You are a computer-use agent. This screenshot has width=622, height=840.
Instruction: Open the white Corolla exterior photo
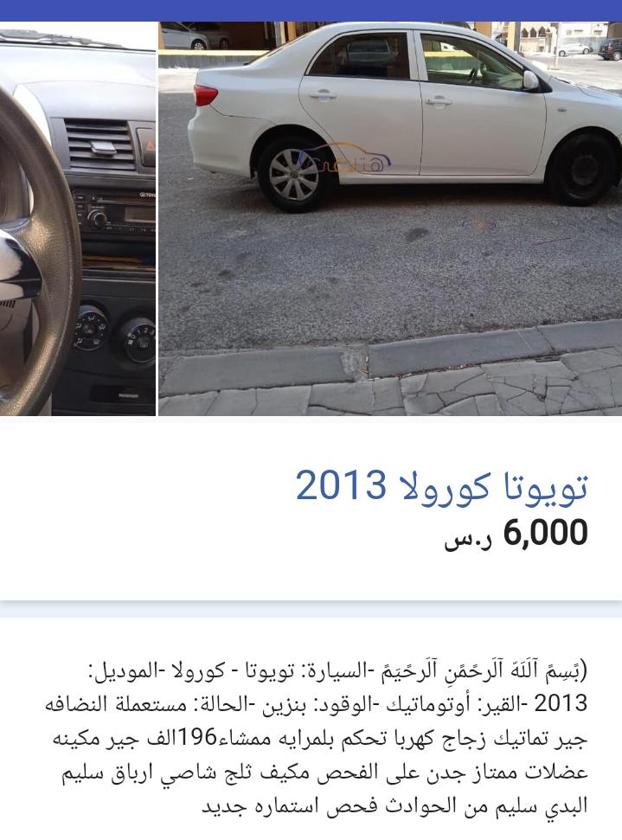[x=390, y=219]
